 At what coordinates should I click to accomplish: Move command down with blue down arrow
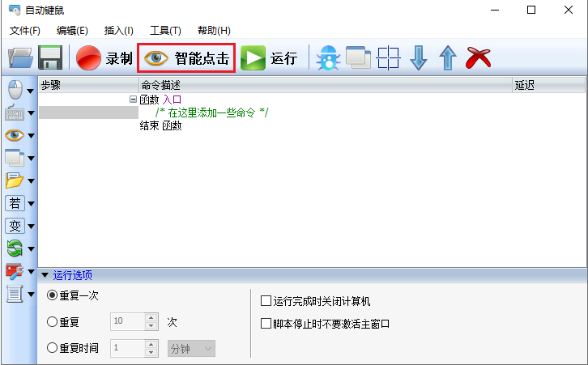pyautogui.click(x=419, y=58)
